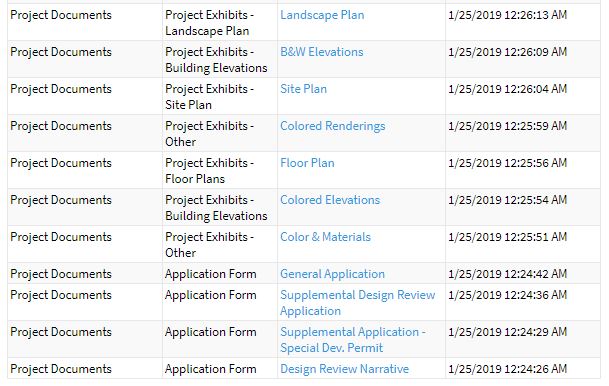Viewport: 609px width, 386px height.
Task: Open Supplemental Application Special Dev. Permit
Action: pyautogui.click(x=353, y=340)
